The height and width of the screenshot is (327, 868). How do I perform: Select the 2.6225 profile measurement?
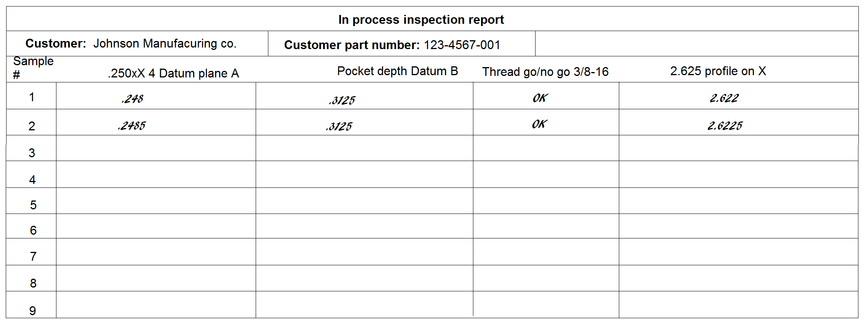point(725,125)
